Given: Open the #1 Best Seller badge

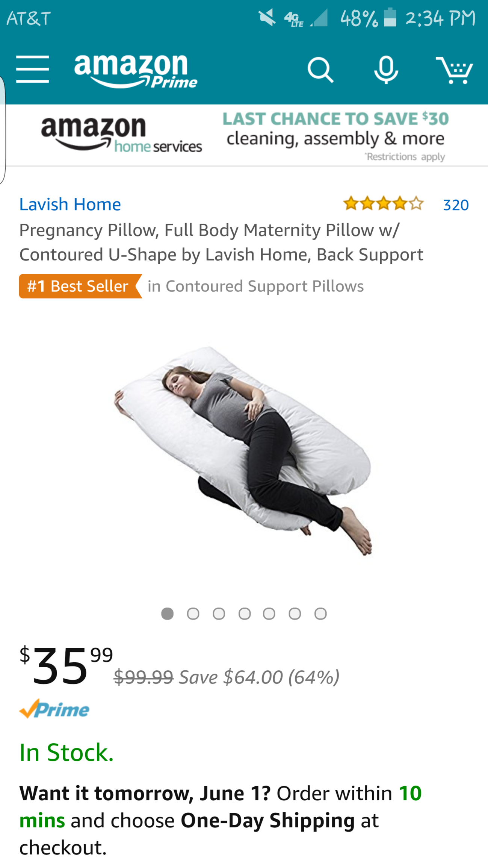Looking at the screenshot, I should tap(80, 286).
